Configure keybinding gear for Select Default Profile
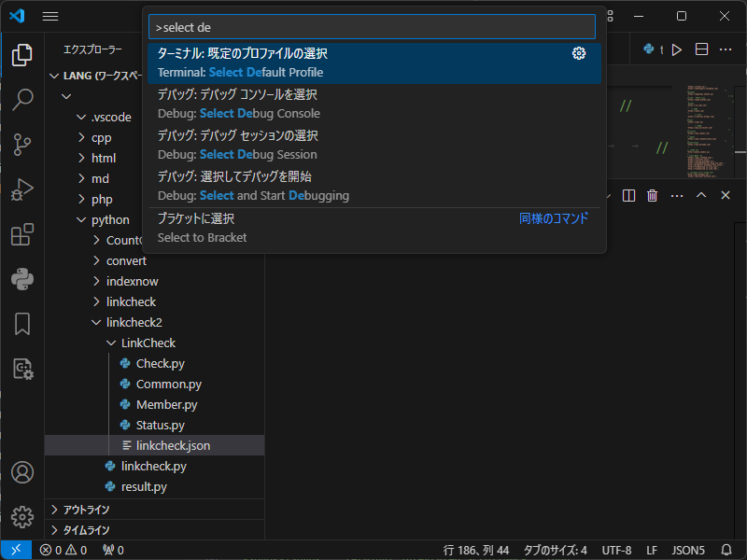This screenshot has width=747, height=560. tap(579, 53)
